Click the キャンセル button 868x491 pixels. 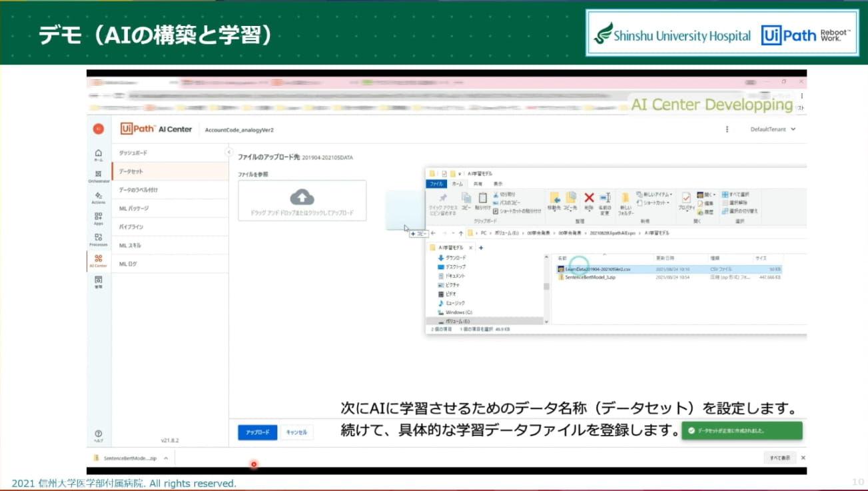296,432
